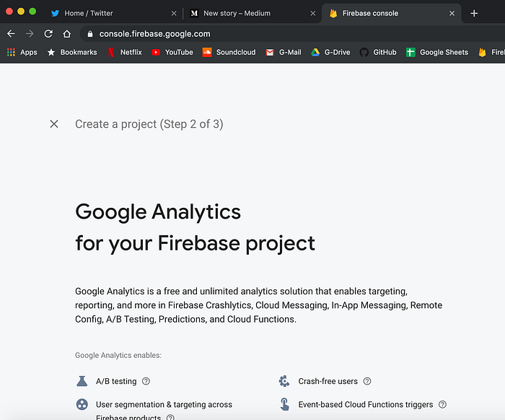Close the New story – Medium tab
The width and height of the screenshot is (505, 420).
[x=312, y=13]
